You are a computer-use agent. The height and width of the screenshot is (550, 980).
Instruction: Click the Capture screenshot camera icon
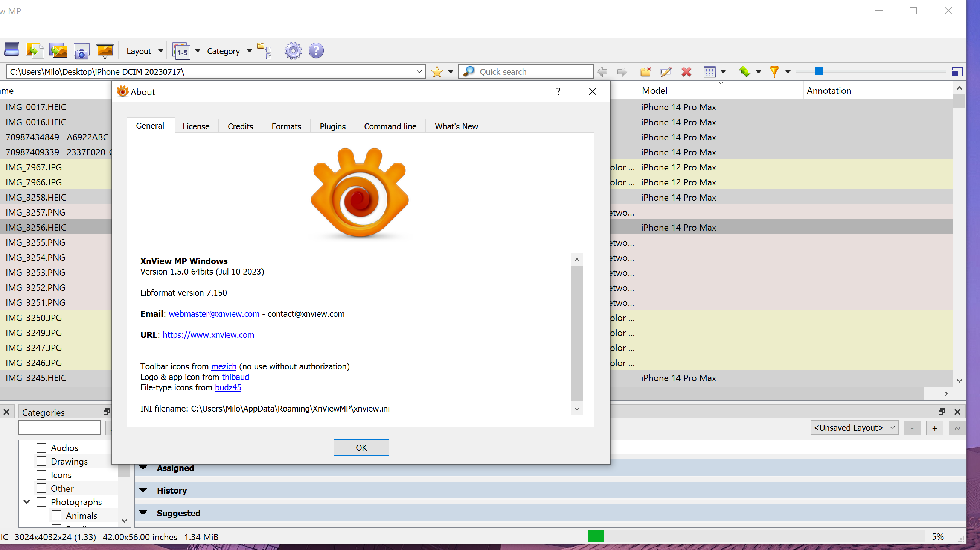[81, 51]
